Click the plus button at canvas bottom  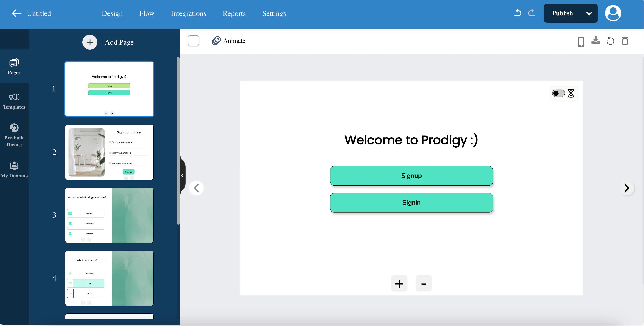coord(399,283)
